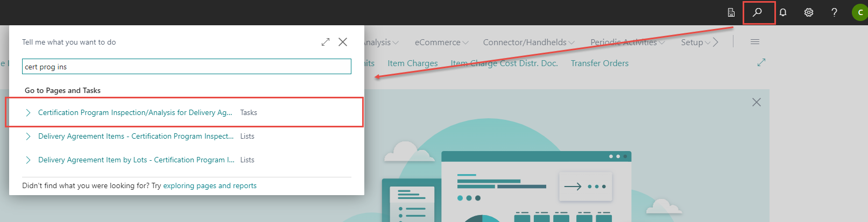
Task: Dismiss the banner with the X icon
Action: coord(757,102)
